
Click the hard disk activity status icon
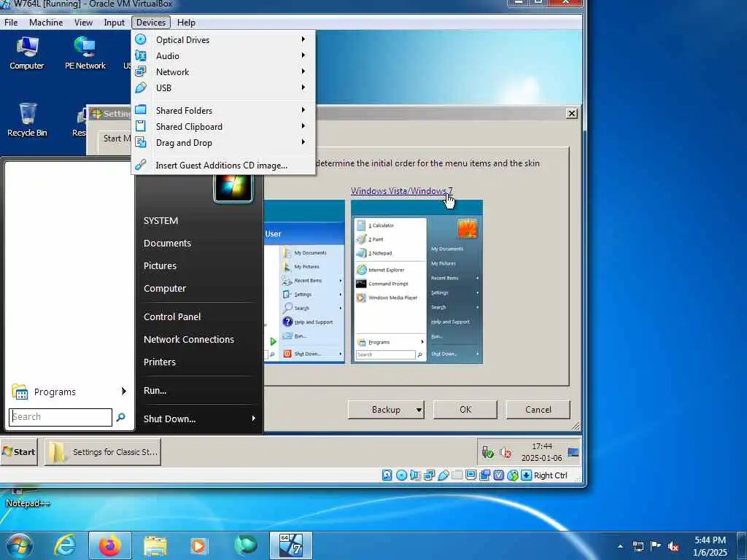387,475
